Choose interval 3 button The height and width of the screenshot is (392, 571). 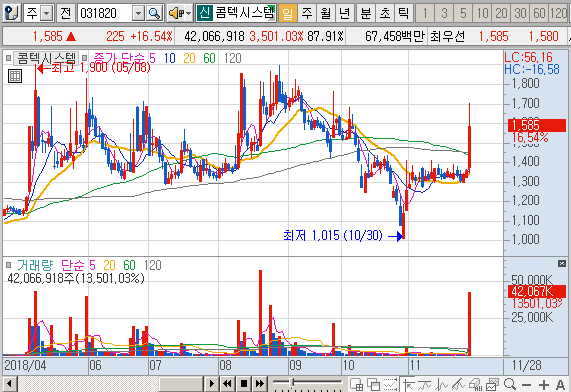[x=444, y=14]
